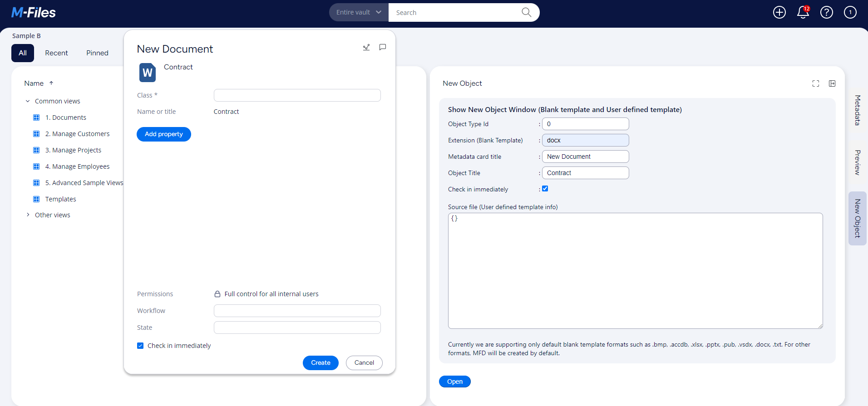
Task: Open the Entire vault dropdown
Action: (359, 12)
